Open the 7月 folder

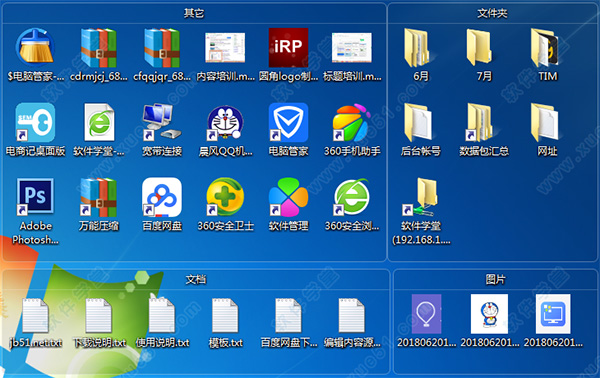[480, 47]
